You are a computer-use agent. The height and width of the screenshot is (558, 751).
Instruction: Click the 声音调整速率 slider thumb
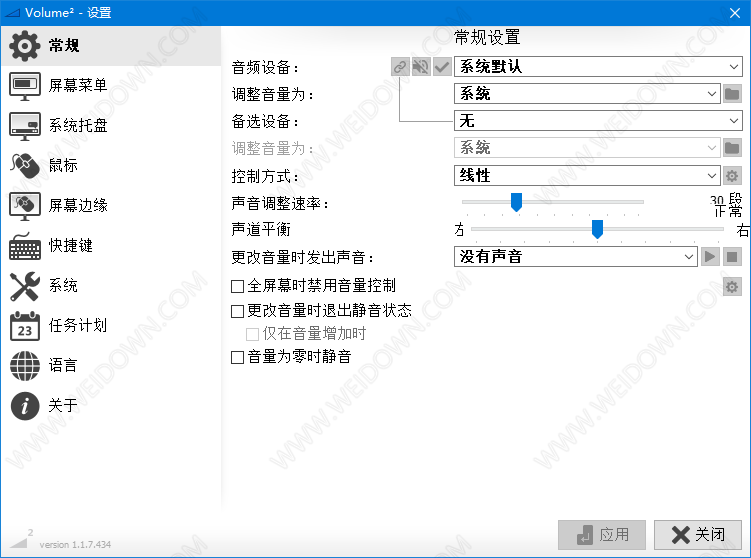pyautogui.click(x=516, y=202)
